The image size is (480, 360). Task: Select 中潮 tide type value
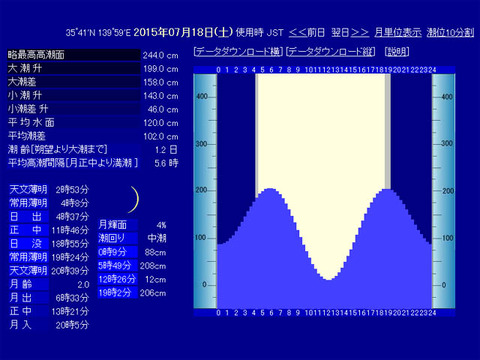tap(157, 238)
